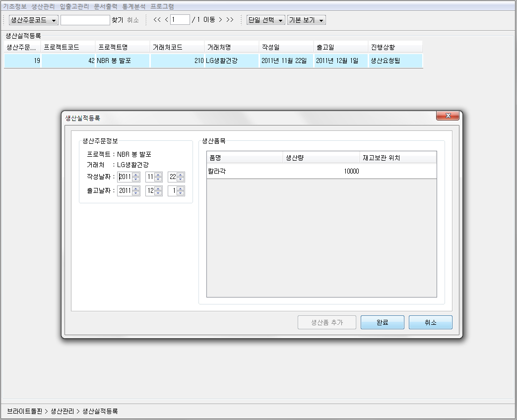Click the 찾기 search button
This screenshot has height=420, width=517.
117,20
